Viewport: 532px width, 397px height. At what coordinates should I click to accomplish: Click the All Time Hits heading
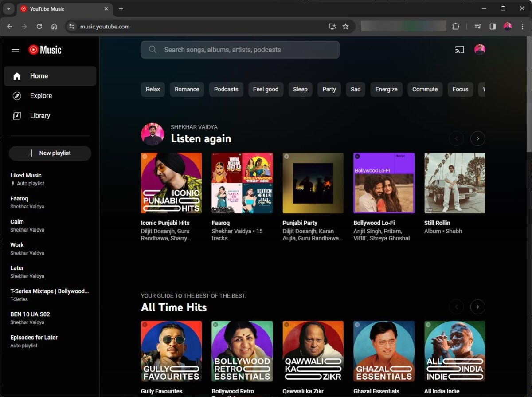click(174, 307)
